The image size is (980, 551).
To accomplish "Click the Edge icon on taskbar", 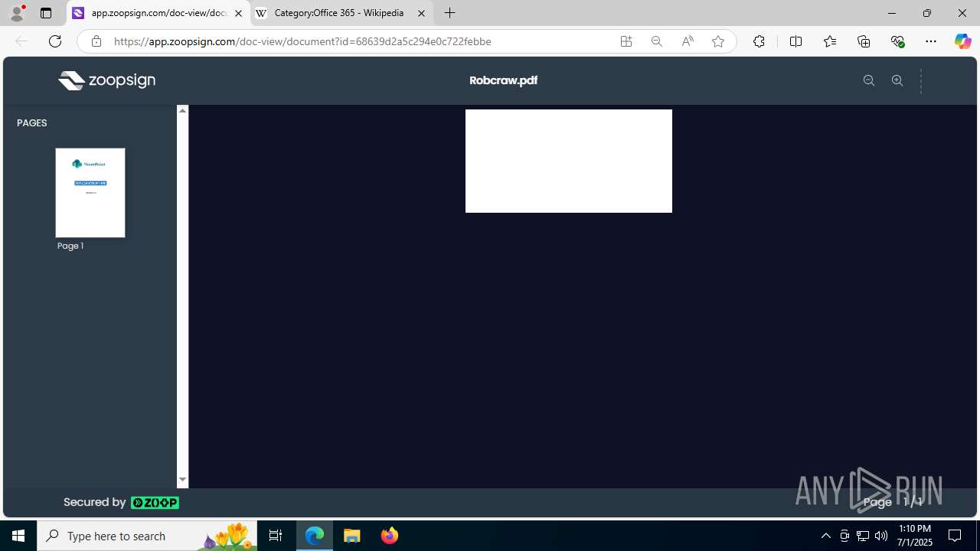I will coord(315,536).
